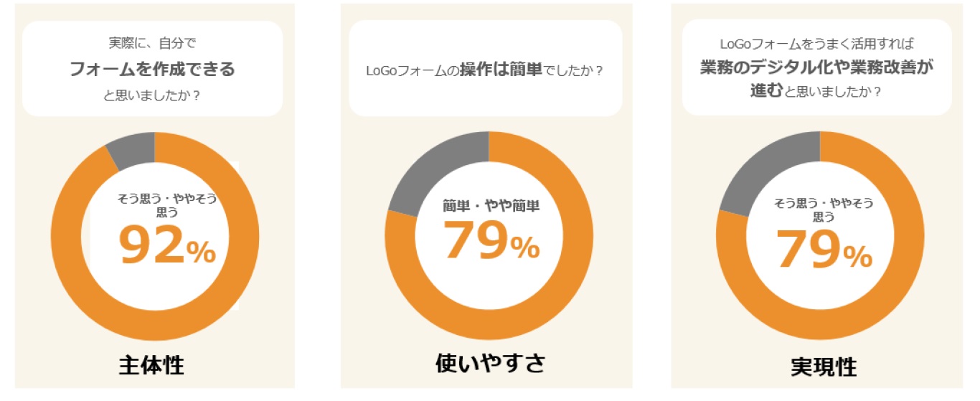Viewport: 980px width, 401px height.
Task: Select the 主体性 heading
Action: coord(151,365)
